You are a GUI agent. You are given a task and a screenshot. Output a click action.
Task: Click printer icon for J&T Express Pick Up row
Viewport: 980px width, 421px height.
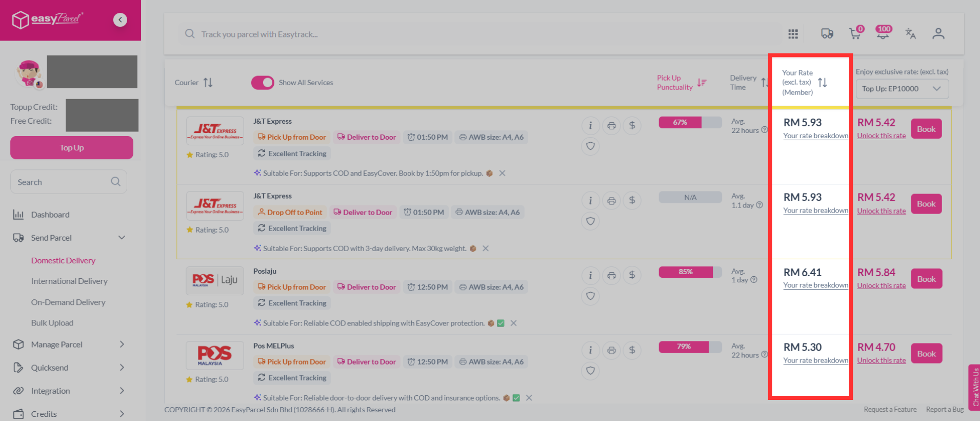coord(611,126)
